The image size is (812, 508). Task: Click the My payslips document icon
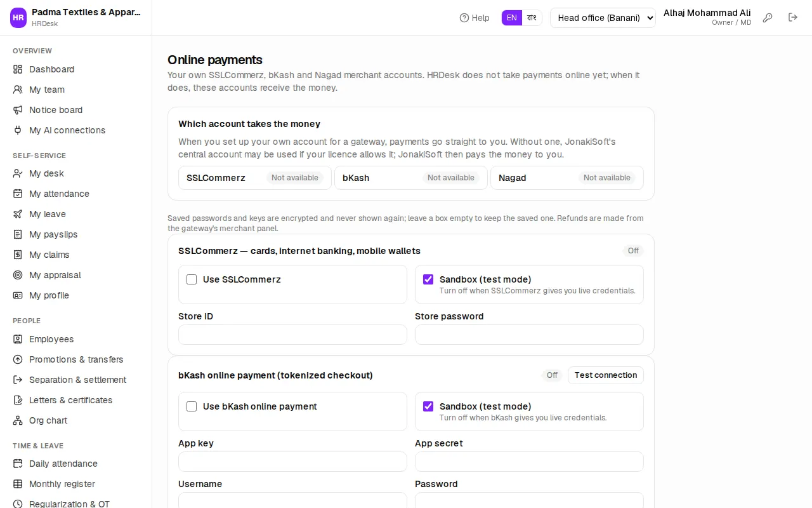click(18, 234)
